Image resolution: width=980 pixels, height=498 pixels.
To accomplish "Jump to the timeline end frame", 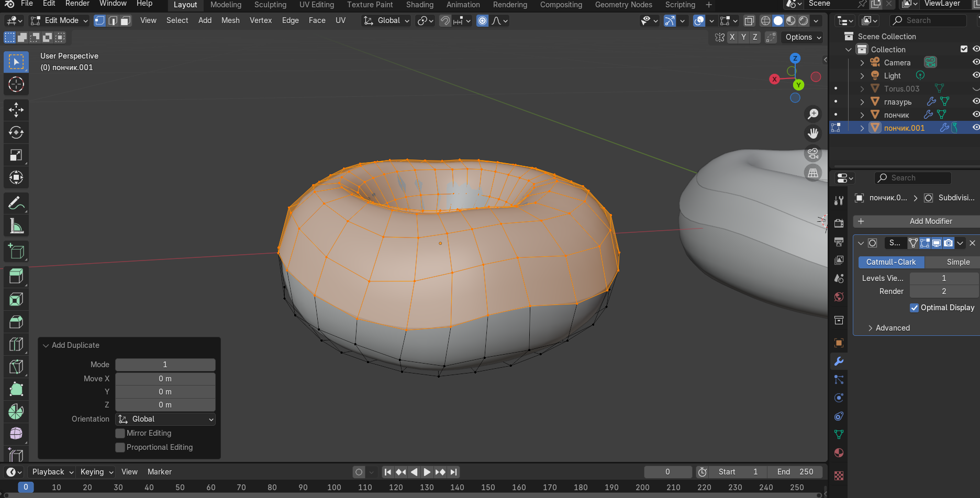I will coord(453,472).
